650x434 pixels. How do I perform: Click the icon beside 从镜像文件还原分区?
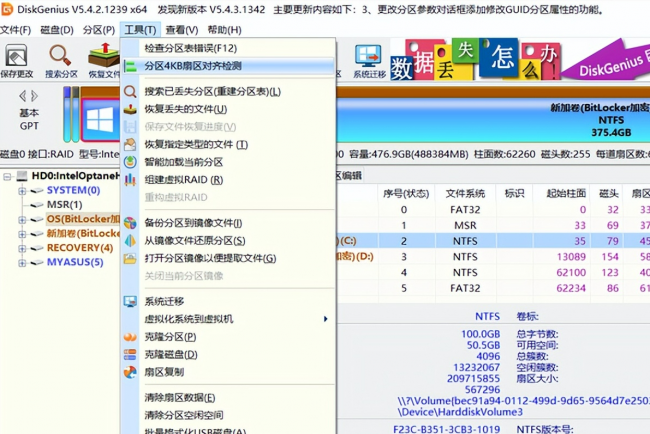pyautogui.click(x=130, y=240)
